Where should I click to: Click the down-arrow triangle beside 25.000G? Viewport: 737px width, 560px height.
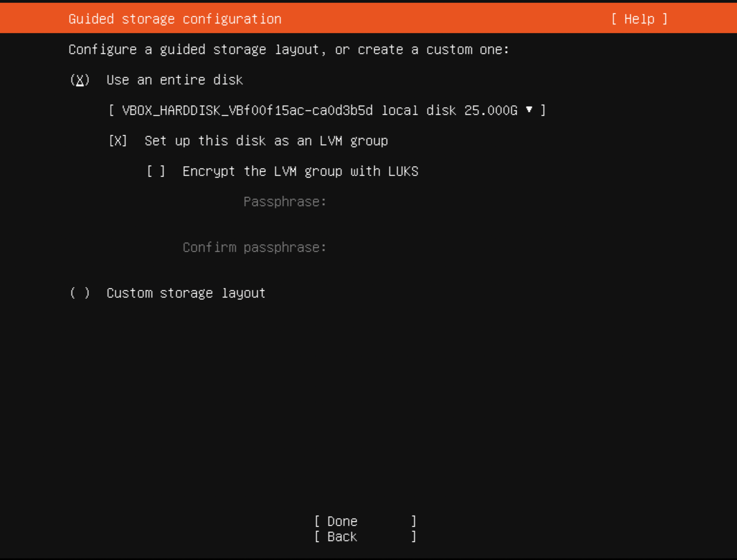(529, 110)
